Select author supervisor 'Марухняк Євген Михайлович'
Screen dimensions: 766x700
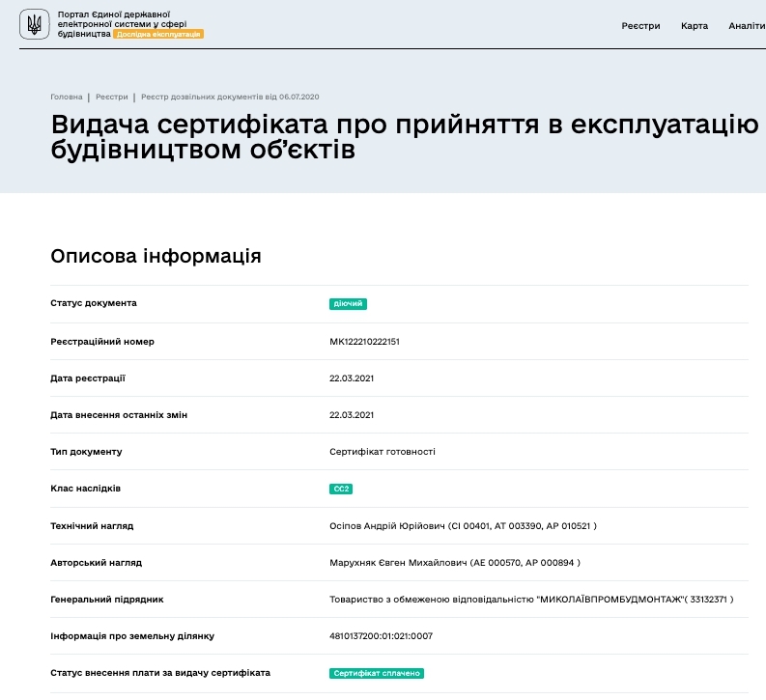click(x=455, y=562)
